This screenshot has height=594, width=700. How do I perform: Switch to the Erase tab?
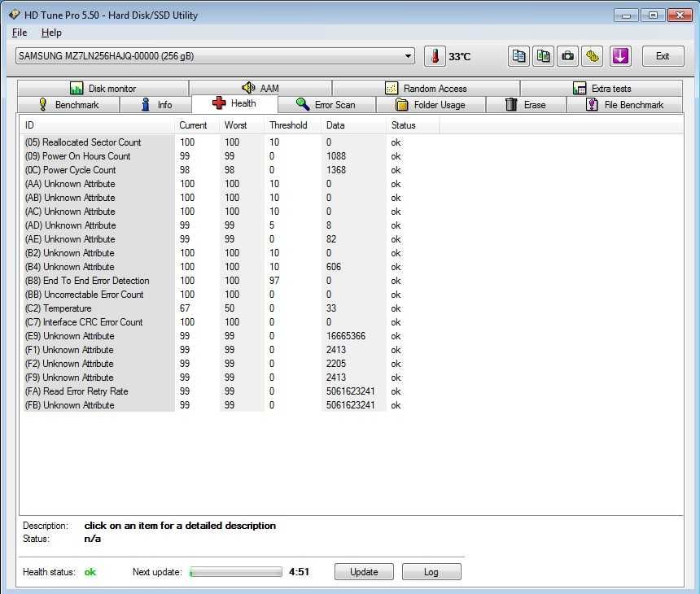[x=526, y=105]
